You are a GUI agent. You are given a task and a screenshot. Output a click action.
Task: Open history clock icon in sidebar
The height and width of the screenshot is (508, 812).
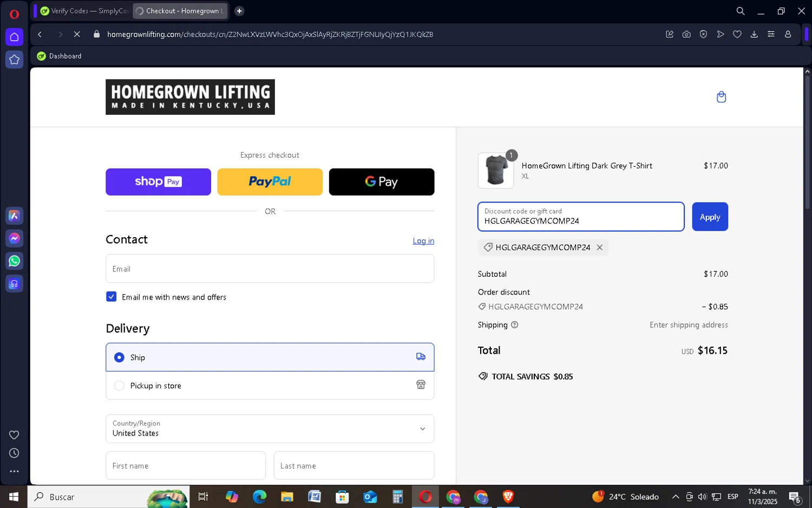14,453
